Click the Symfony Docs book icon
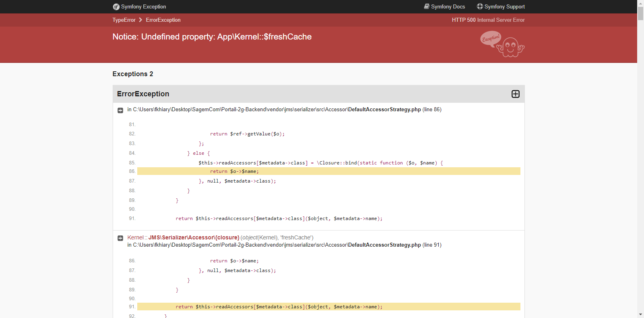This screenshot has width=644, height=318. coord(427,6)
